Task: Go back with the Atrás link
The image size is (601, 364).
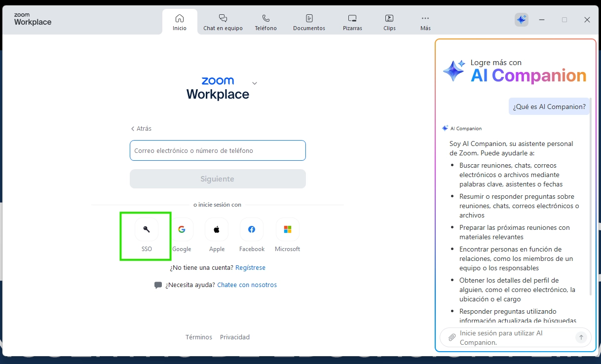Action: click(x=141, y=128)
